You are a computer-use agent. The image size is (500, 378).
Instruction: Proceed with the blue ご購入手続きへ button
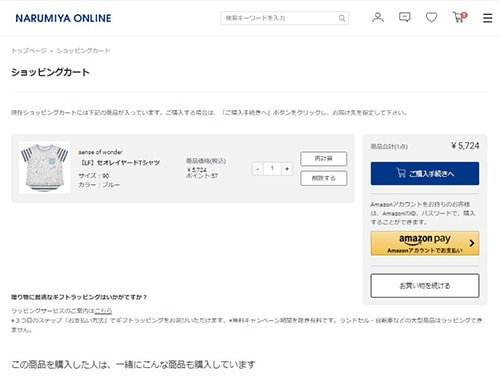(425, 173)
